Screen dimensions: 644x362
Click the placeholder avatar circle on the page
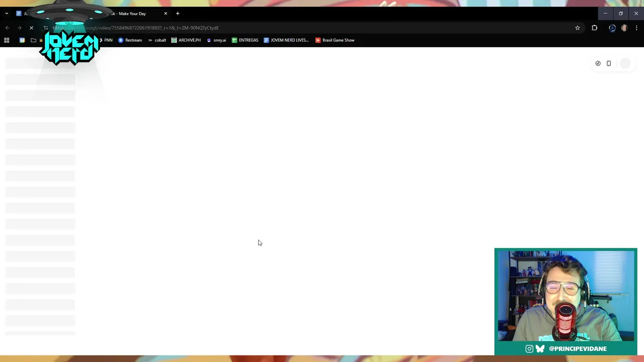[625, 63]
